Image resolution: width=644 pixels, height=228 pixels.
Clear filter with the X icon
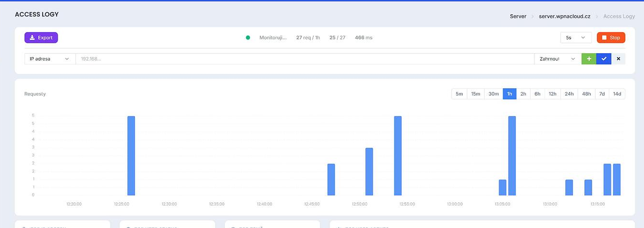(618, 59)
